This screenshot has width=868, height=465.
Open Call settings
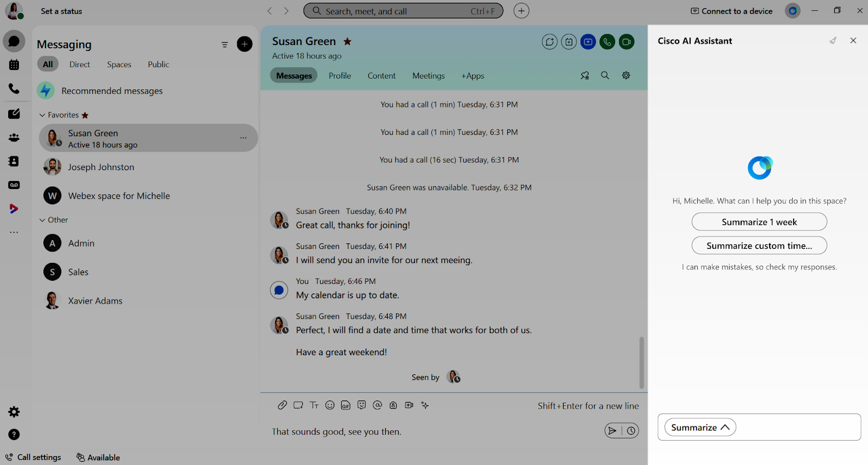pos(33,457)
